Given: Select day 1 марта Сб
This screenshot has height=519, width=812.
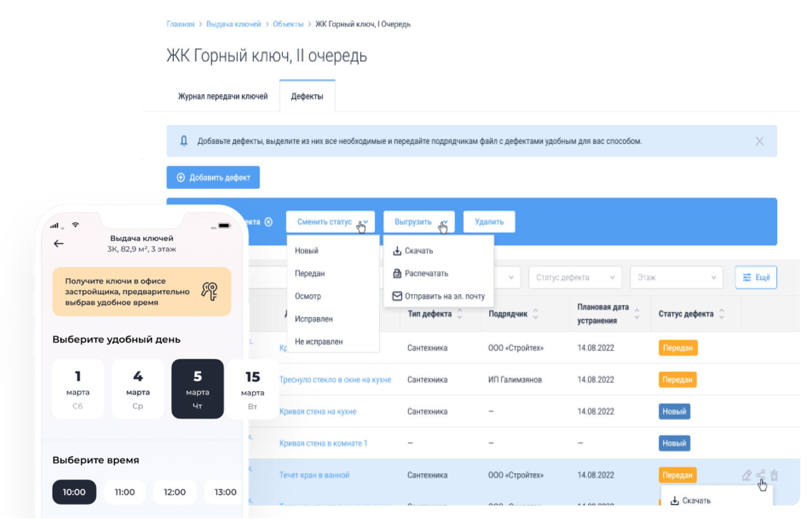Looking at the screenshot, I should coord(78,389).
